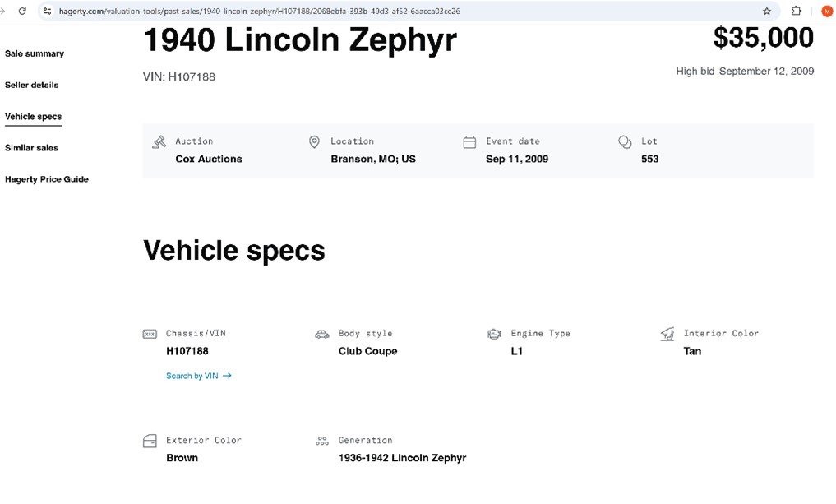Click the event date calendar icon
Viewport: 836px width, 504px height.
tap(469, 142)
